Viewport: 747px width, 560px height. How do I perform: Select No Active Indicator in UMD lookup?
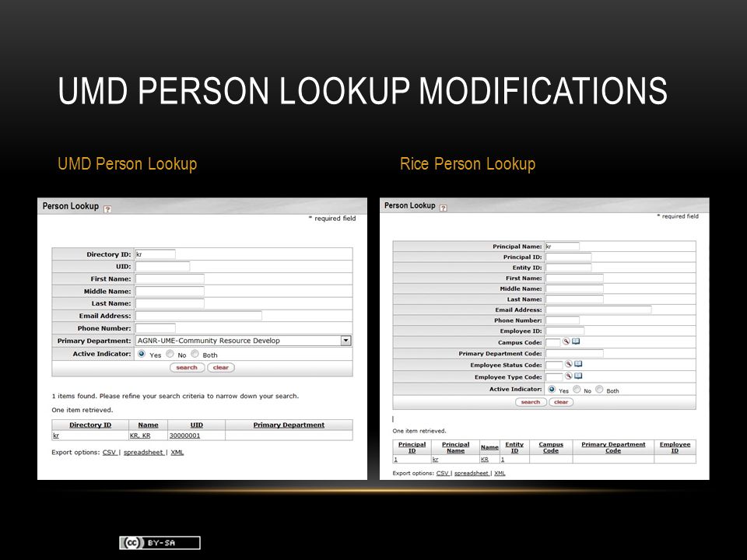[x=170, y=354]
